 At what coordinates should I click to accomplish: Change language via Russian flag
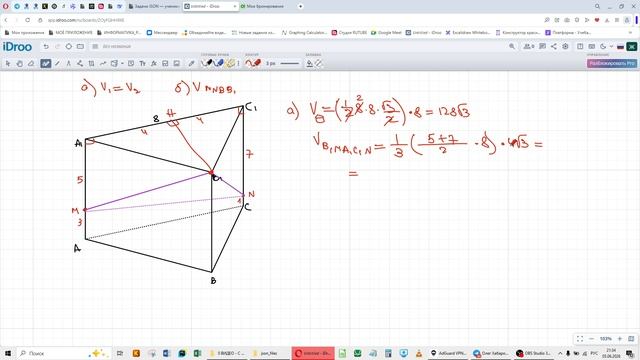620,47
